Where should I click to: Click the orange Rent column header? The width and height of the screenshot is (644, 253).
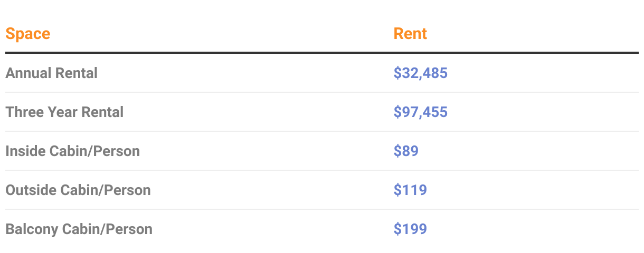pyautogui.click(x=410, y=34)
